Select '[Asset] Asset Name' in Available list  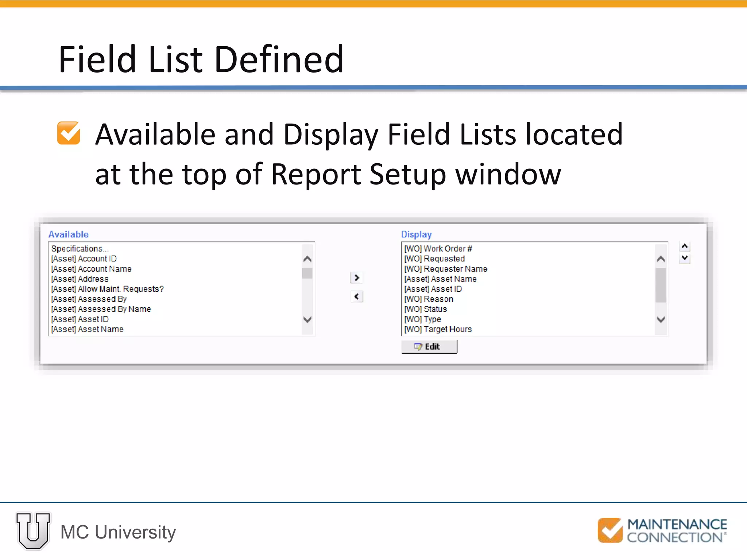coord(87,330)
